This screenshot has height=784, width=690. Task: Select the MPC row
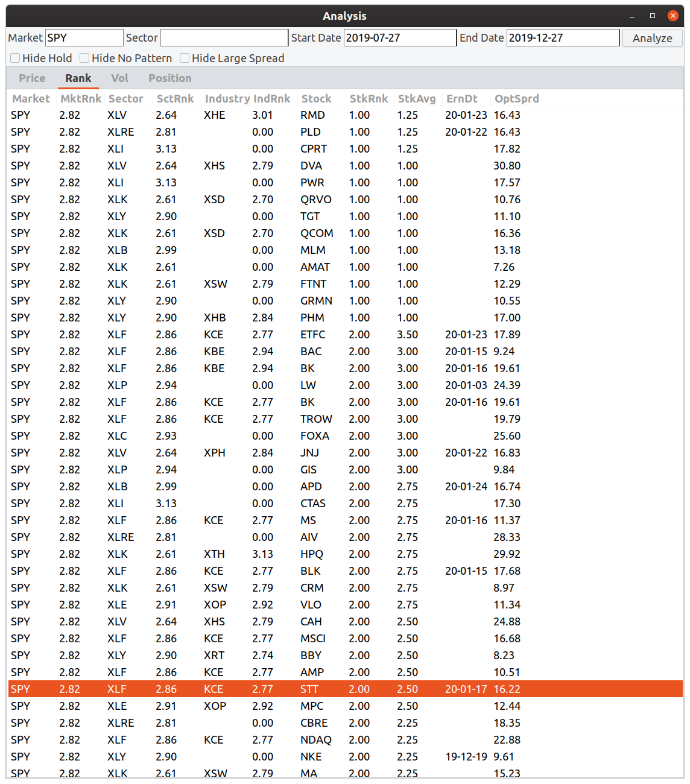click(346, 706)
